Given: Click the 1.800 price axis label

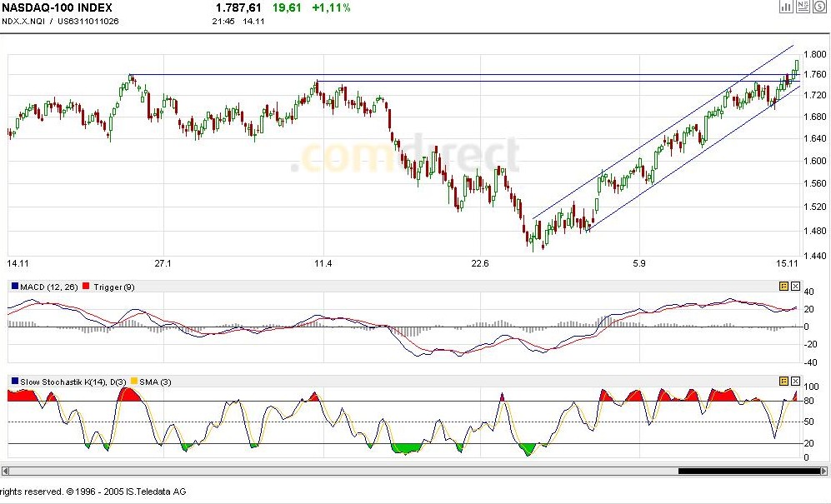Looking at the screenshot, I should click(814, 54).
